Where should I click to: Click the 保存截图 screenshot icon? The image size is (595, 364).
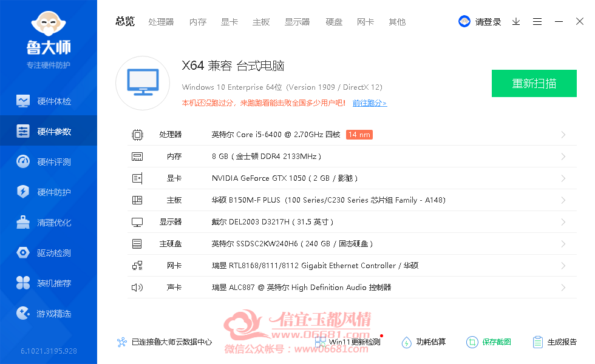(x=472, y=342)
